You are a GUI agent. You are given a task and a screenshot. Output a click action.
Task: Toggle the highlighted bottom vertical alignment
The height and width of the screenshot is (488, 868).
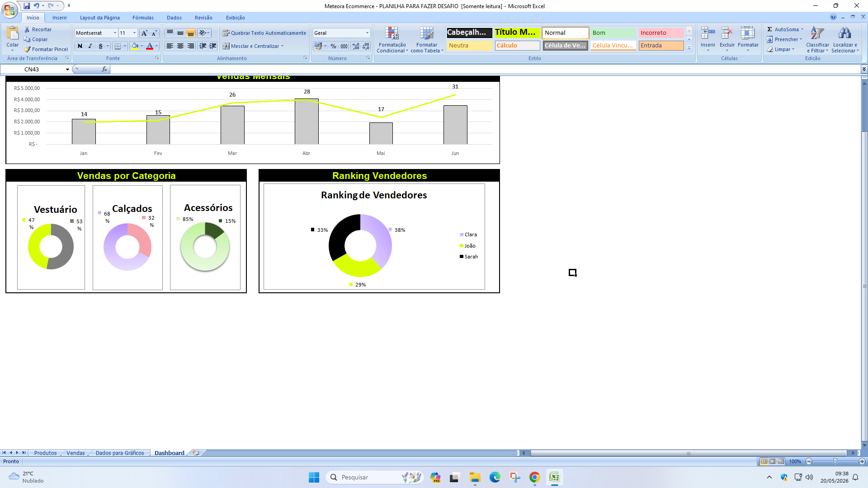point(191,33)
